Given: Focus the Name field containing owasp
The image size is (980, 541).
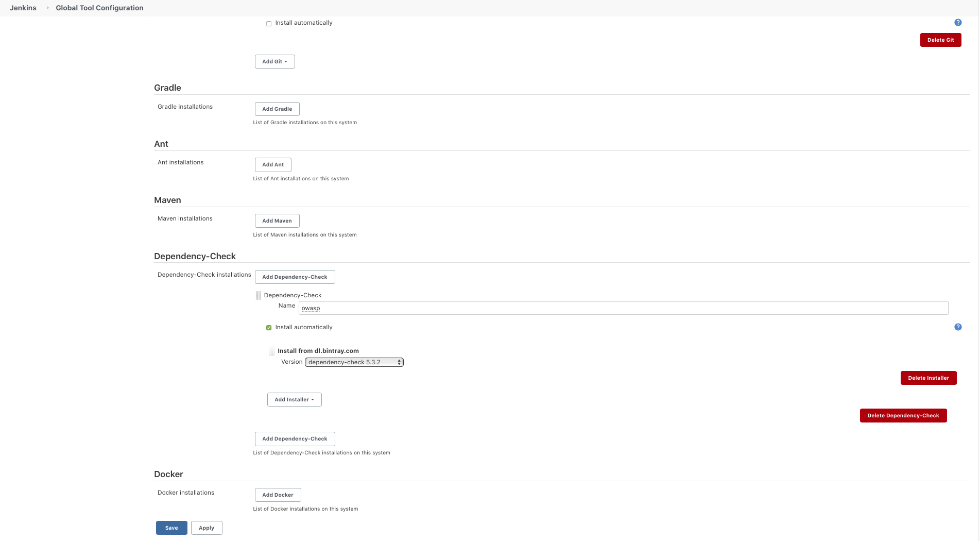Looking at the screenshot, I should (623, 308).
